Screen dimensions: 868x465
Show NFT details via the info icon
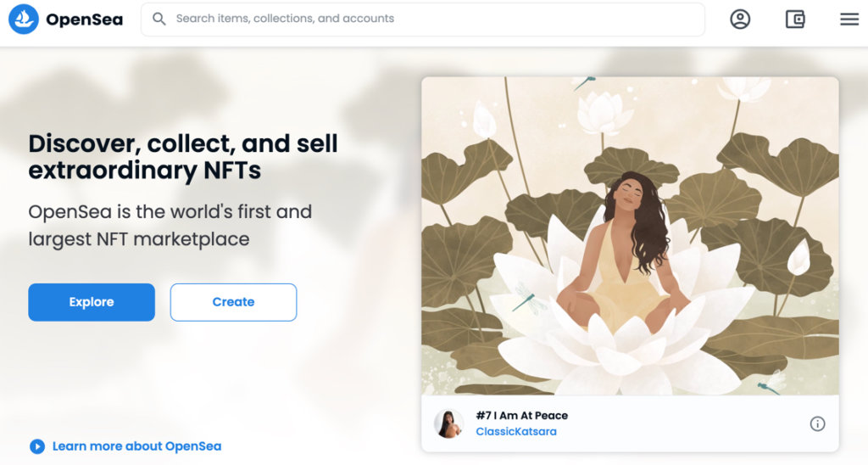(817, 423)
